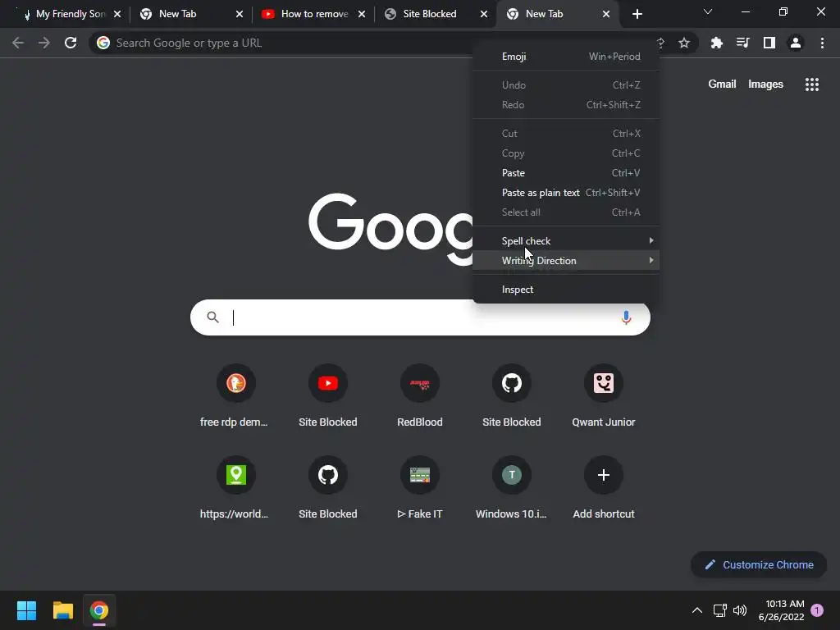
Task: Open File Explorer from the taskbar
Action: 62,610
